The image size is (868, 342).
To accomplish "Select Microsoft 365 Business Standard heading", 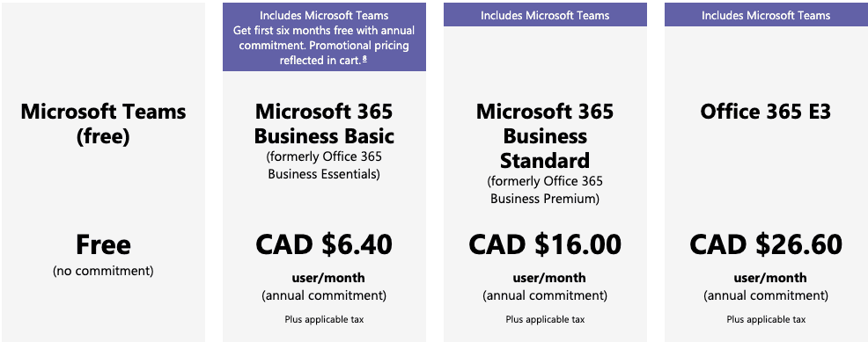I will pyautogui.click(x=545, y=136).
